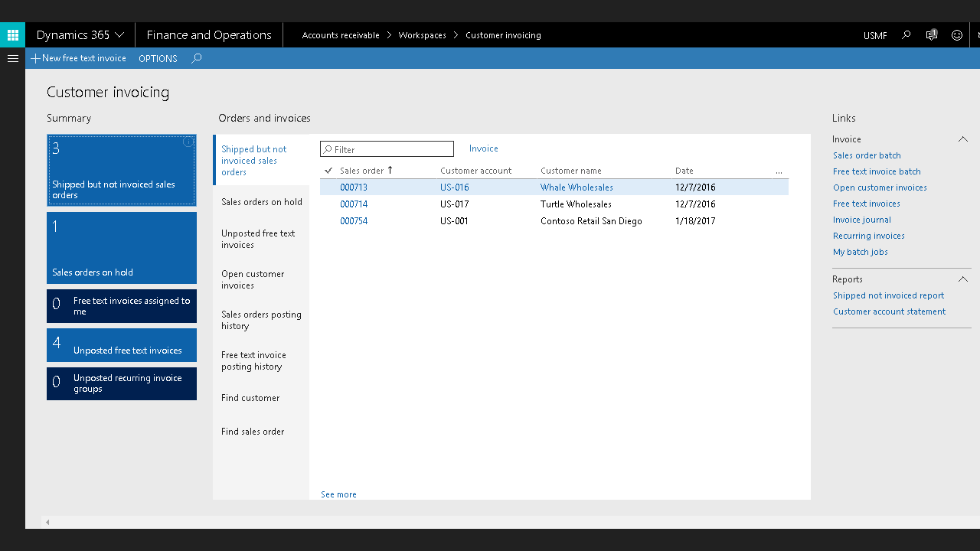Click the grid options ellipsis icon

(779, 171)
